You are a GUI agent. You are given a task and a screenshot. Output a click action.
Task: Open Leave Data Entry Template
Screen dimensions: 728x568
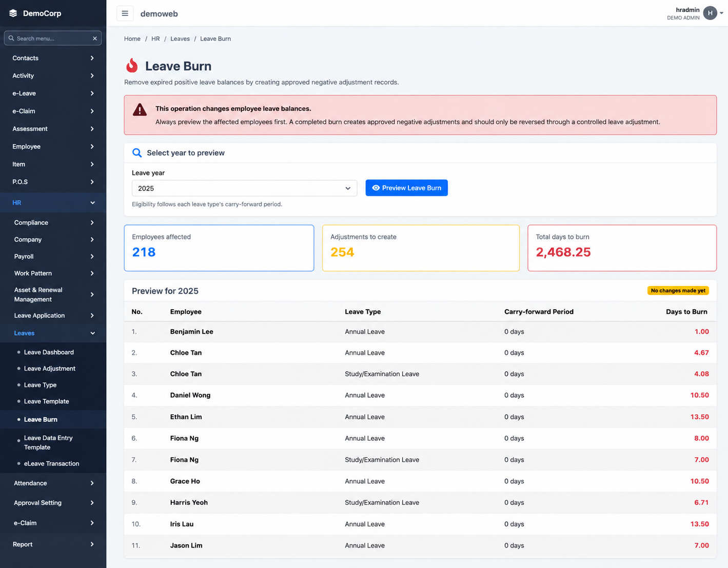point(48,442)
